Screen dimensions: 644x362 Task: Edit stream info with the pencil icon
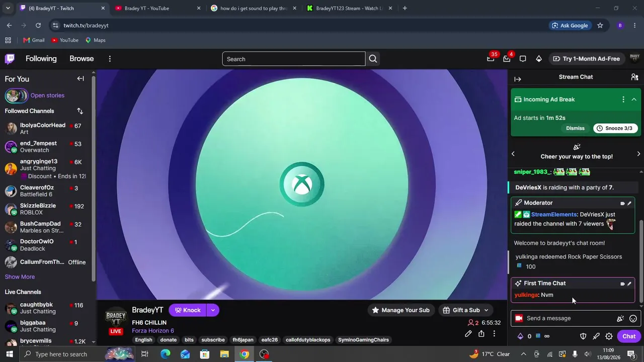468,333
